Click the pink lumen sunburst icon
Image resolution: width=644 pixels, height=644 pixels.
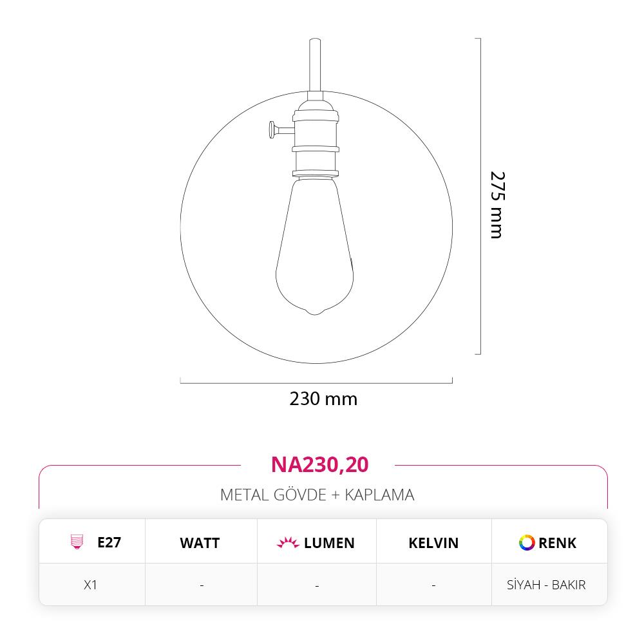tap(288, 543)
